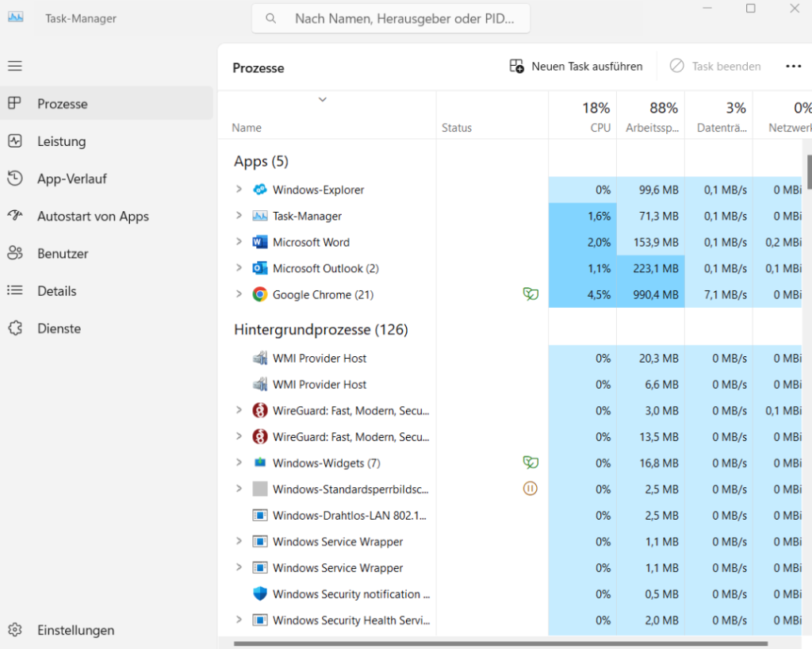Click the suspended icon beside Windows-Standardsperrbildsc...
This screenshot has width=812, height=649.
point(530,489)
